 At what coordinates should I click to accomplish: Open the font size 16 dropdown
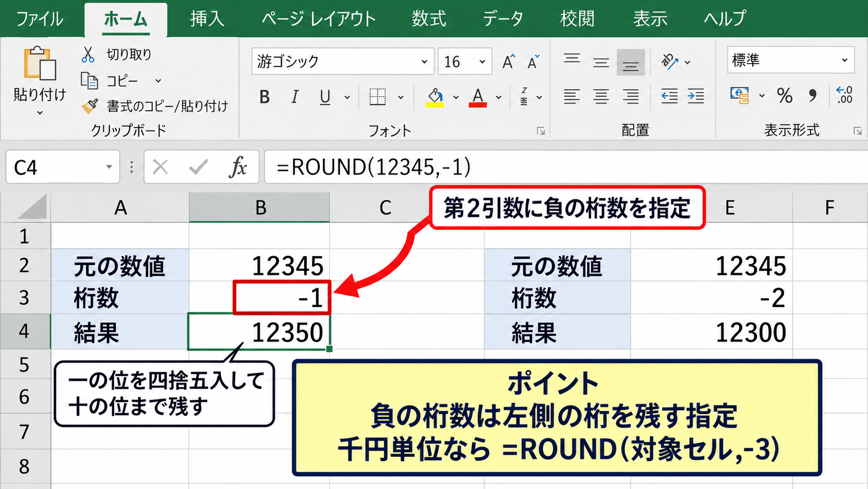pos(482,62)
